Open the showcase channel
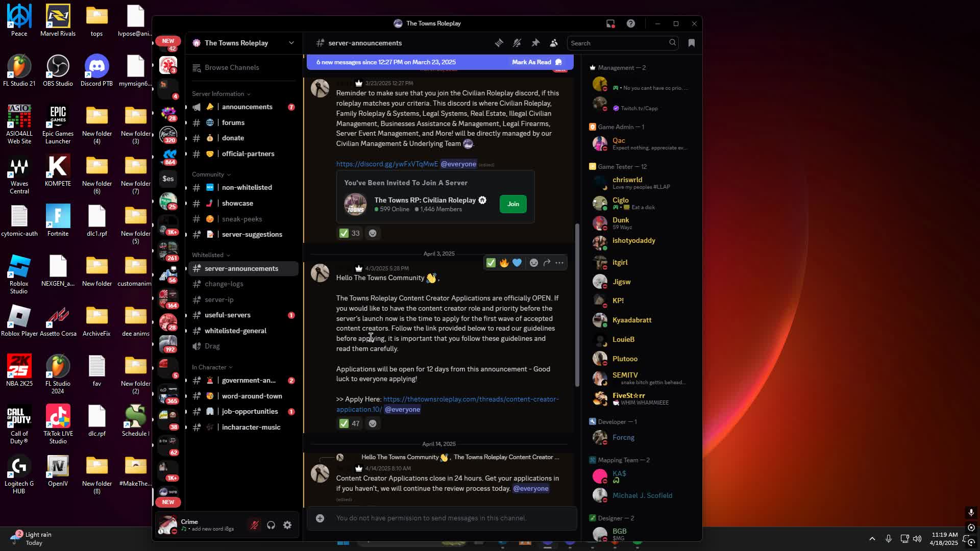 (243, 204)
